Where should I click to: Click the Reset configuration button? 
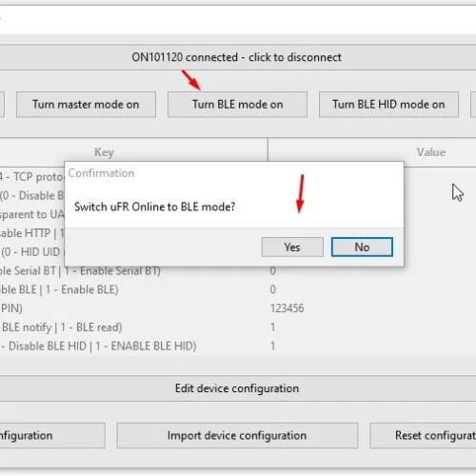click(423, 435)
